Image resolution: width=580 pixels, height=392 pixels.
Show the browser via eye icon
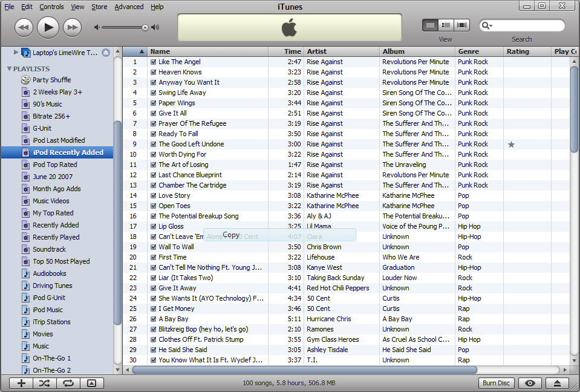(530, 383)
